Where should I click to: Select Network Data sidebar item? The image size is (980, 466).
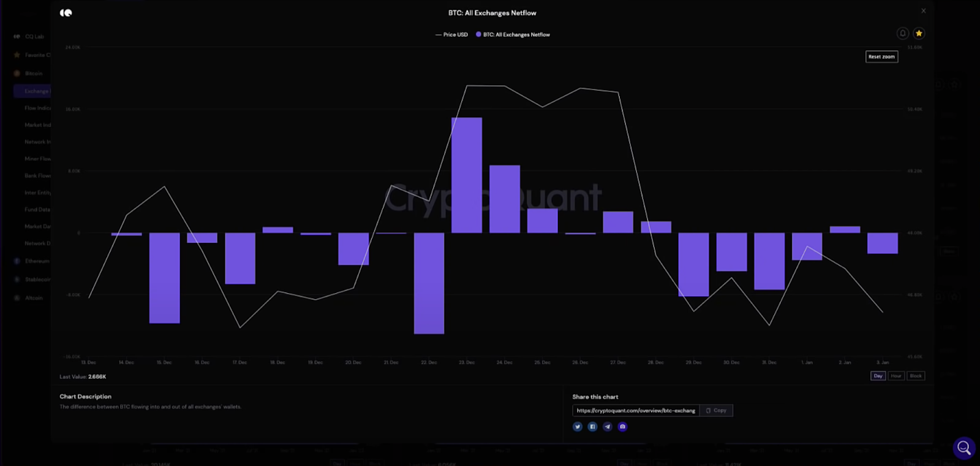pyautogui.click(x=37, y=243)
